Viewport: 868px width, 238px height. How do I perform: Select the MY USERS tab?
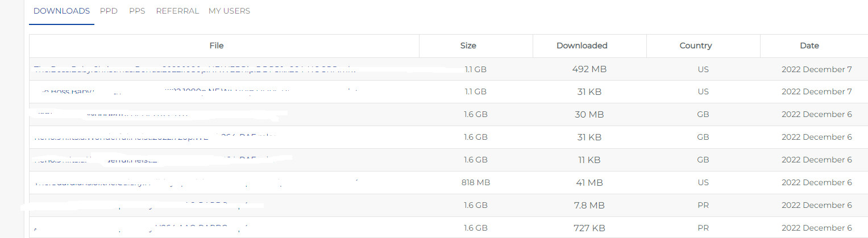click(229, 11)
